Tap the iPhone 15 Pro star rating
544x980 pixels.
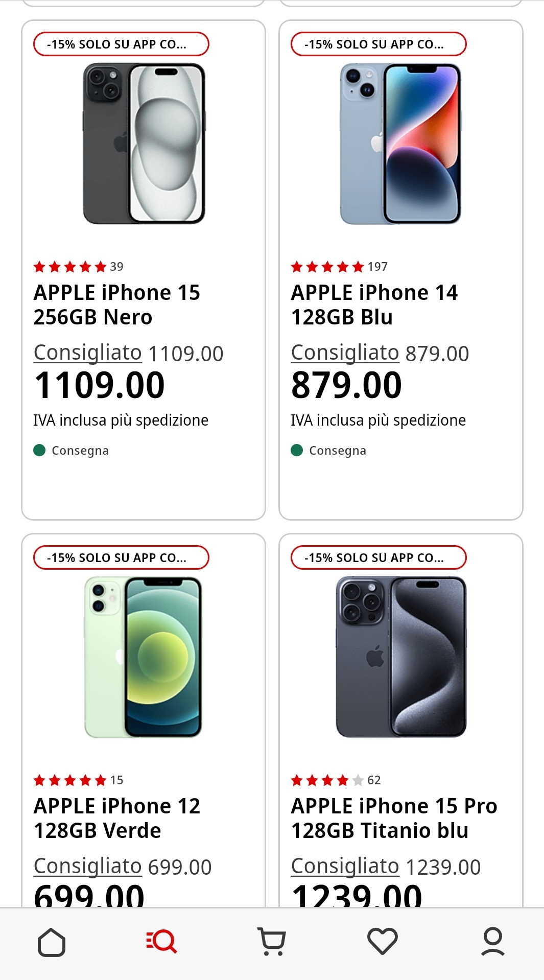point(327,780)
